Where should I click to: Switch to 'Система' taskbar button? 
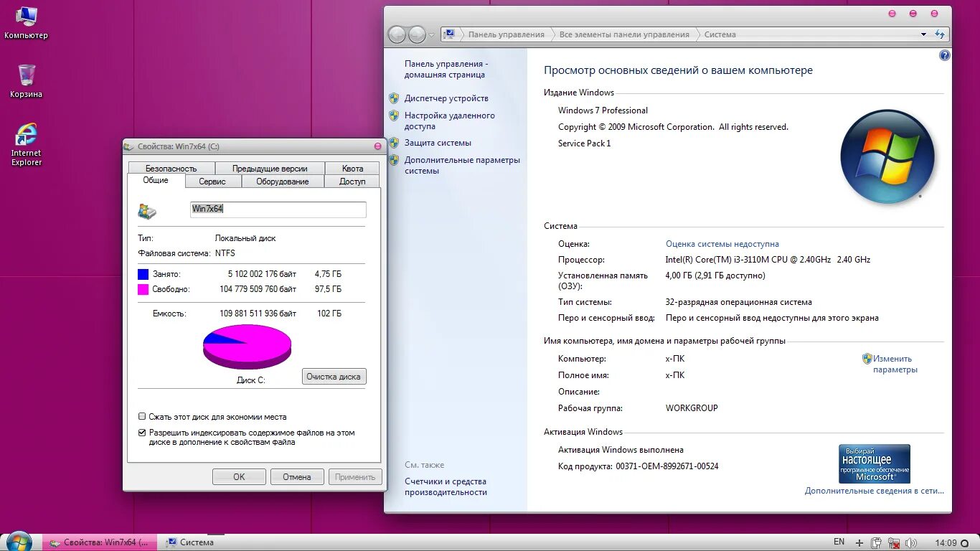[190, 542]
